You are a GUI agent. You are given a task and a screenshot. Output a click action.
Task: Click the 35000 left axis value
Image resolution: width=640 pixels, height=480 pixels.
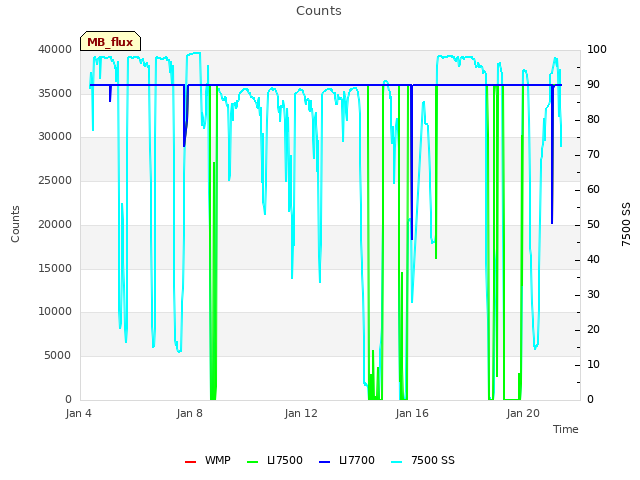coord(55,93)
